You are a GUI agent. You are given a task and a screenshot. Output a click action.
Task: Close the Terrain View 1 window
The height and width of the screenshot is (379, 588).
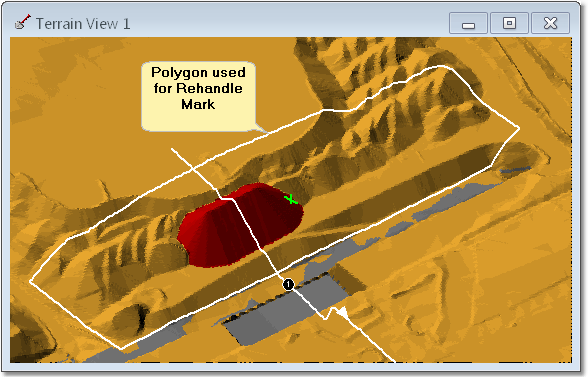pyautogui.click(x=550, y=23)
